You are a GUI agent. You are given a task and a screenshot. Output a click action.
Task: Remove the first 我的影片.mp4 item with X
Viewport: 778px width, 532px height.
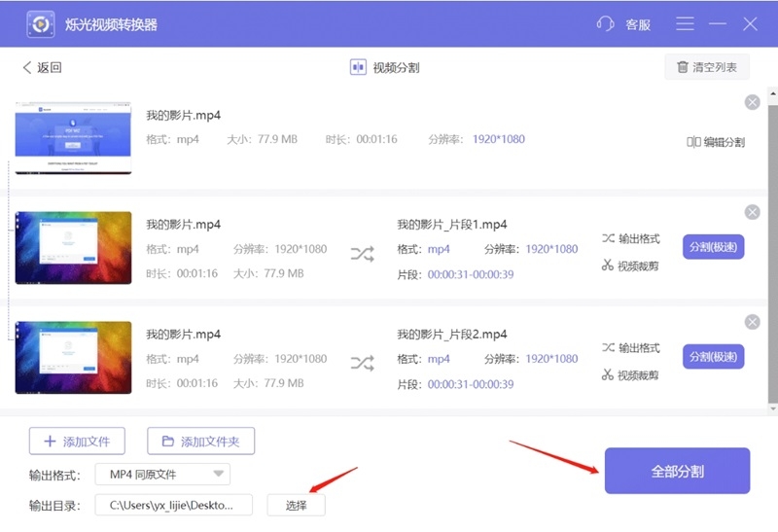coord(752,102)
